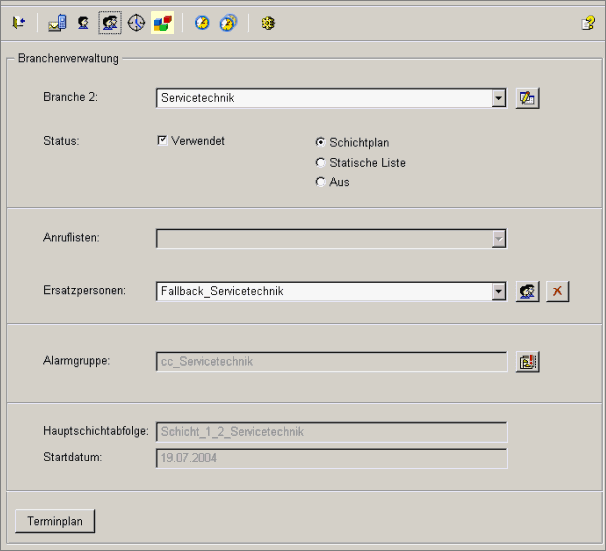Viewport: 606px width, 551px height.
Task: Click the first blue clock toolbar icon
Action: (x=202, y=22)
